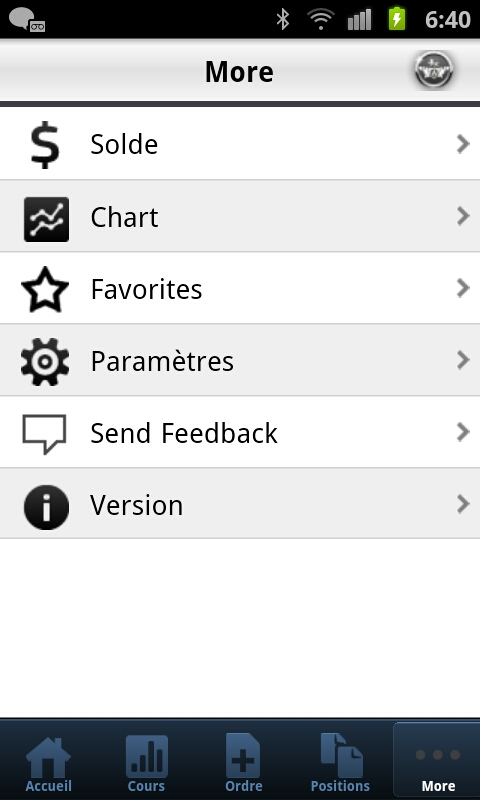Select the Send Feedback label
The width and height of the screenshot is (480, 800).
click(184, 433)
